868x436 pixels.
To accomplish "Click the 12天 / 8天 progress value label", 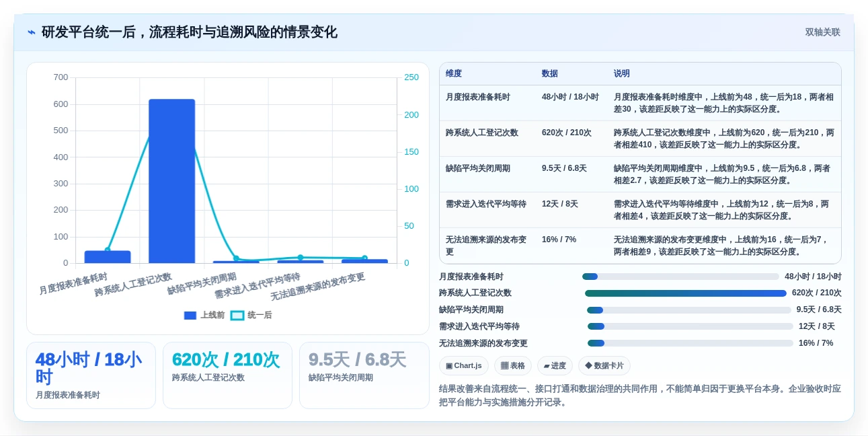I will [817, 326].
